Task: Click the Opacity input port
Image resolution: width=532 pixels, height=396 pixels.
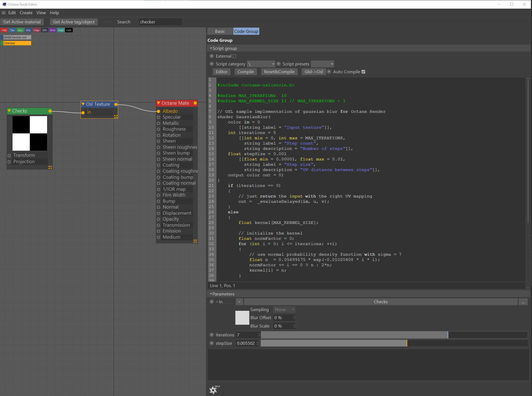Action: pyautogui.click(x=158, y=219)
